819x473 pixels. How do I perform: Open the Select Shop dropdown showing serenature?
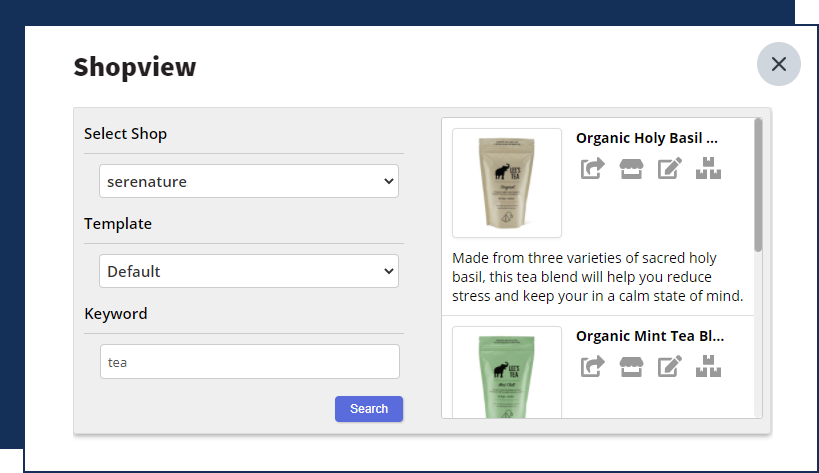tap(249, 181)
